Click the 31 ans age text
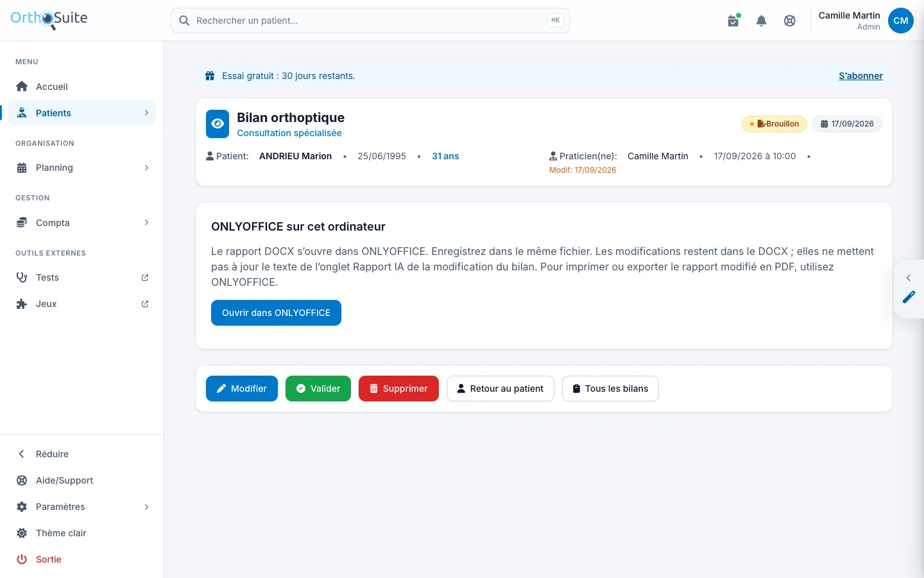The height and width of the screenshot is (578, 924). (x=445, y=156)
